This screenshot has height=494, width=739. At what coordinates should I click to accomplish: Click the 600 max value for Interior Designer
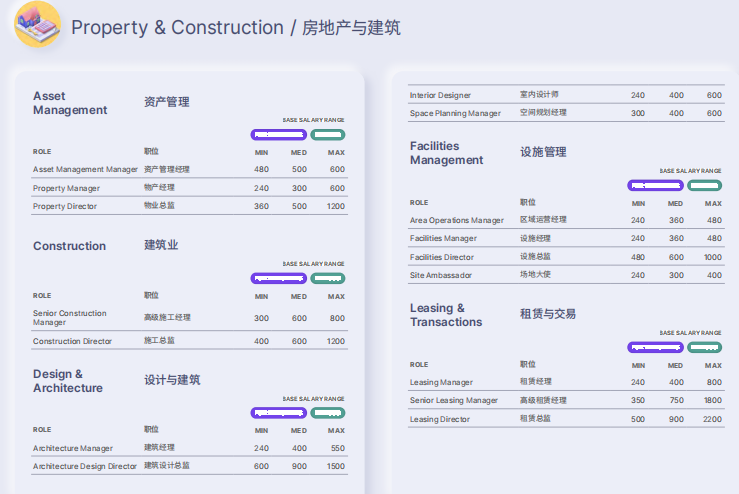[x=714, y=95]
